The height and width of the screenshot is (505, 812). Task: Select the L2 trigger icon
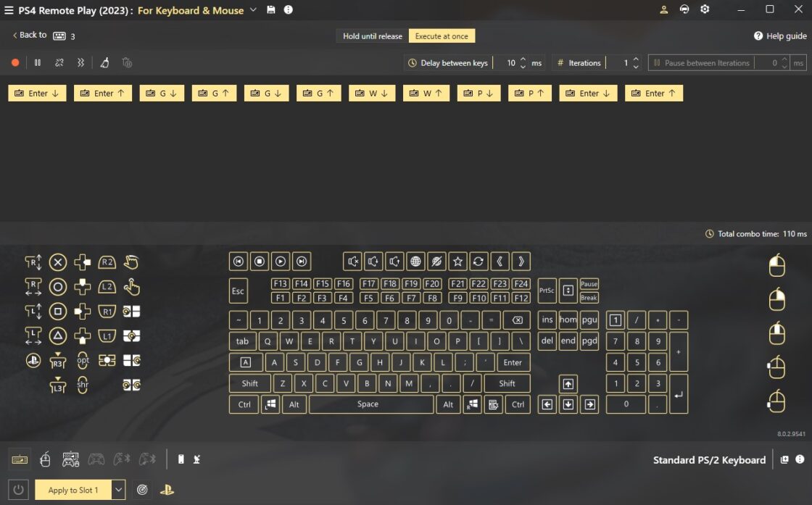(107, 287)
